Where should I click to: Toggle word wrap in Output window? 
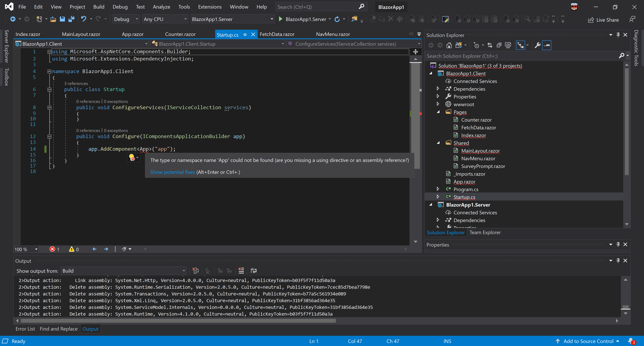pyautogui.click(x=253, y=271)
